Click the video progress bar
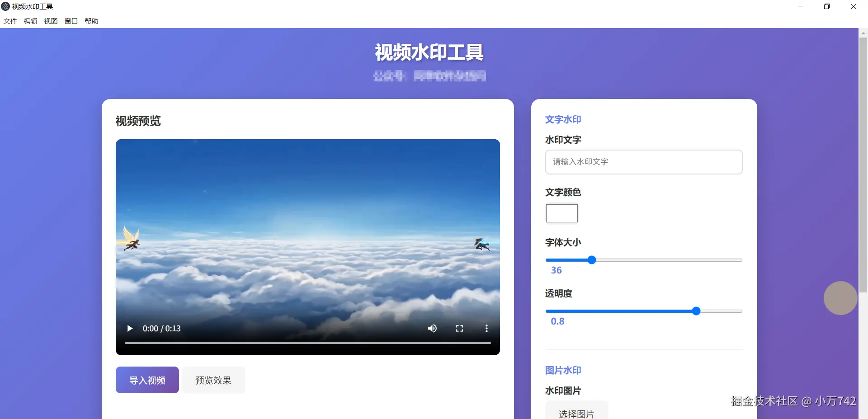The height and width of the screenshot is (419, 868). 307,343
